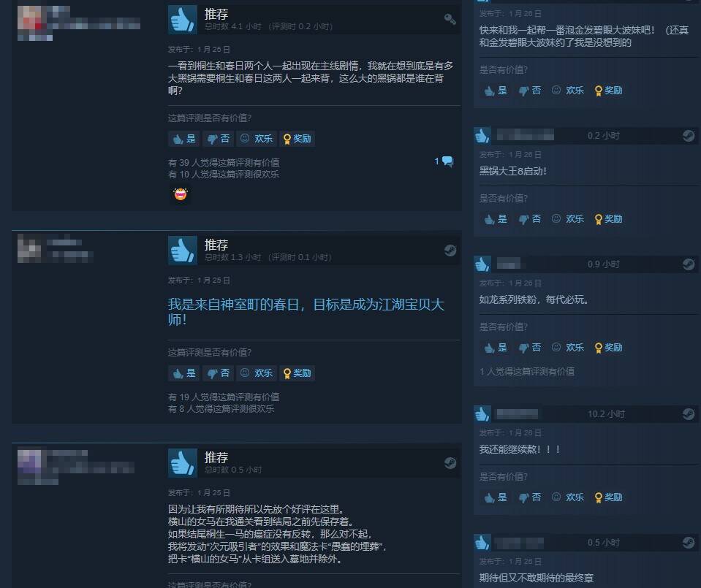Click Steam icon beside 0.9 小时 review
The width and height of the screenshot is (701, 588).
coord(689,264)
